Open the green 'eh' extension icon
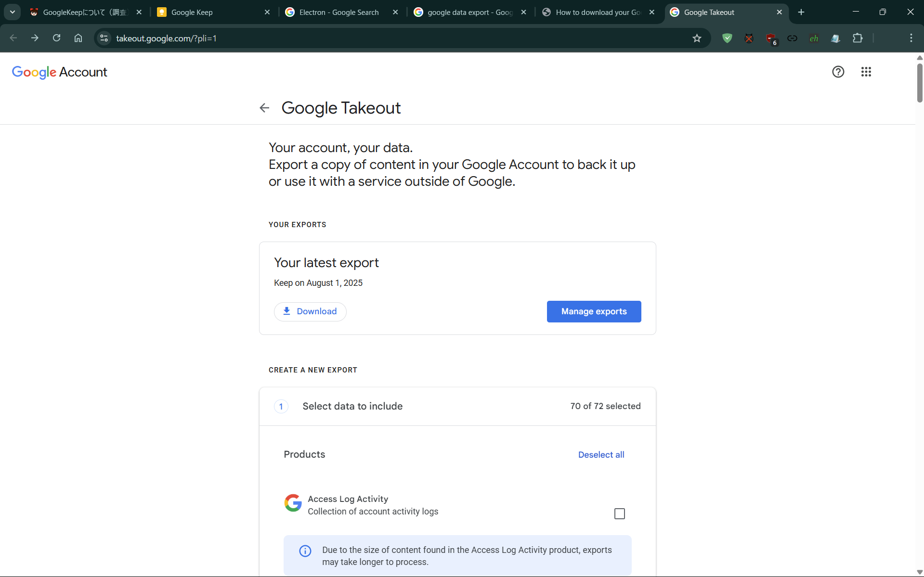The height and width of the screenshot is (577, 924). click(x=814, y=38)
